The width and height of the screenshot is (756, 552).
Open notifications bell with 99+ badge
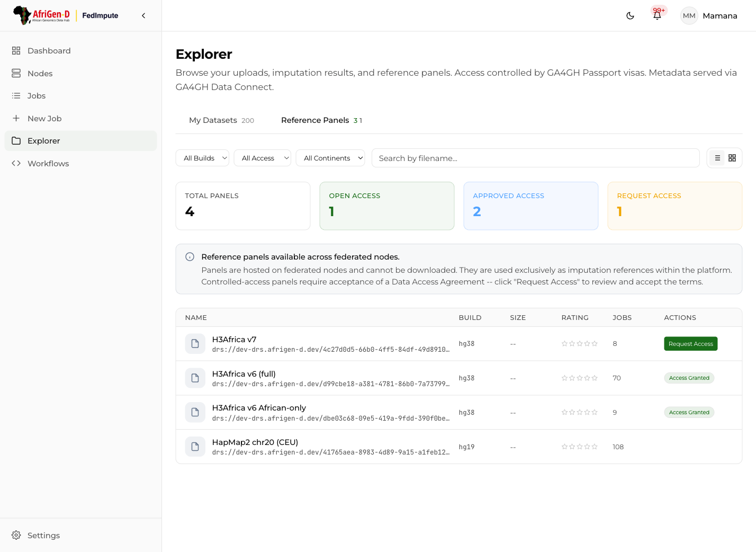[x=657, y=15]
